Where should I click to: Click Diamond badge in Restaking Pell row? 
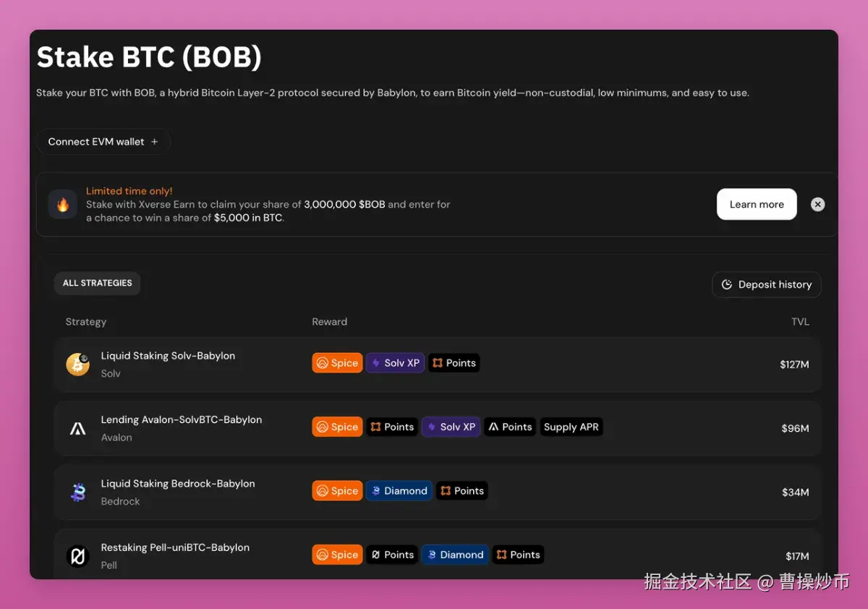[455, 555]
